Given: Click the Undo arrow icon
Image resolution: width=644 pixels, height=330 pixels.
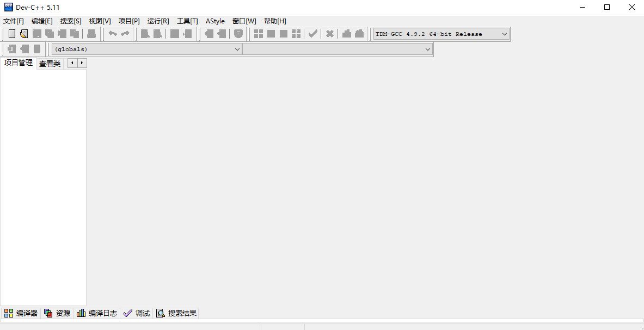Looking at the screenshot, I should click(113, 34).
